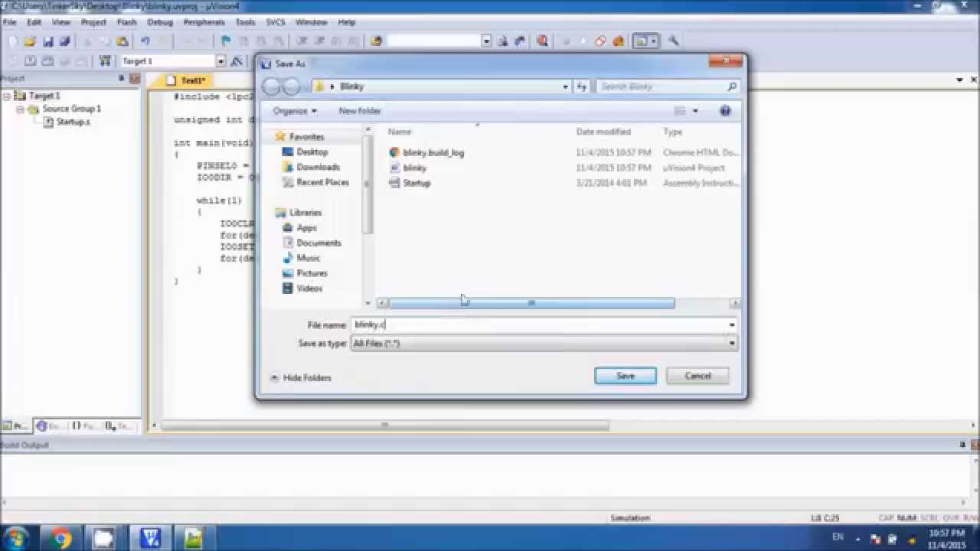Viewport: 980px width, 551px height.
Task: Click the uVision icon in the taskbar
Action: [150, 538]
